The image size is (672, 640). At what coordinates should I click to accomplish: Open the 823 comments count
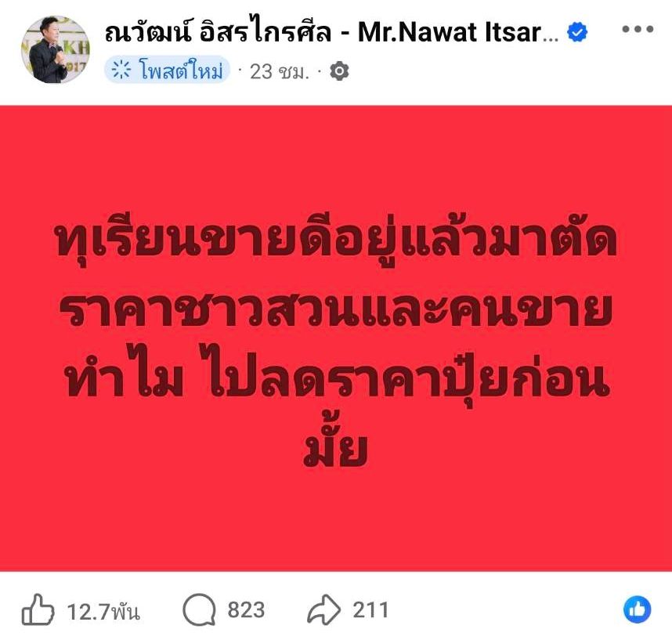[246, 610]
